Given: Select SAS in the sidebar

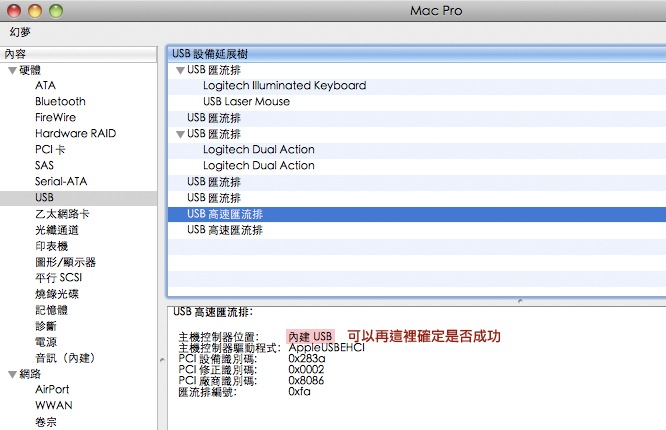Looking at the screenshot, I should [x=44, y=165].
